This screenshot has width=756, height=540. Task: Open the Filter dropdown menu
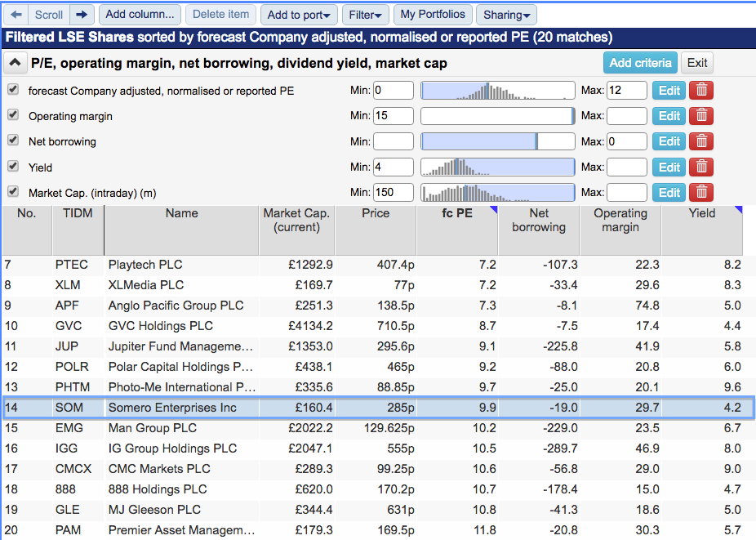[x=365, y=15]
